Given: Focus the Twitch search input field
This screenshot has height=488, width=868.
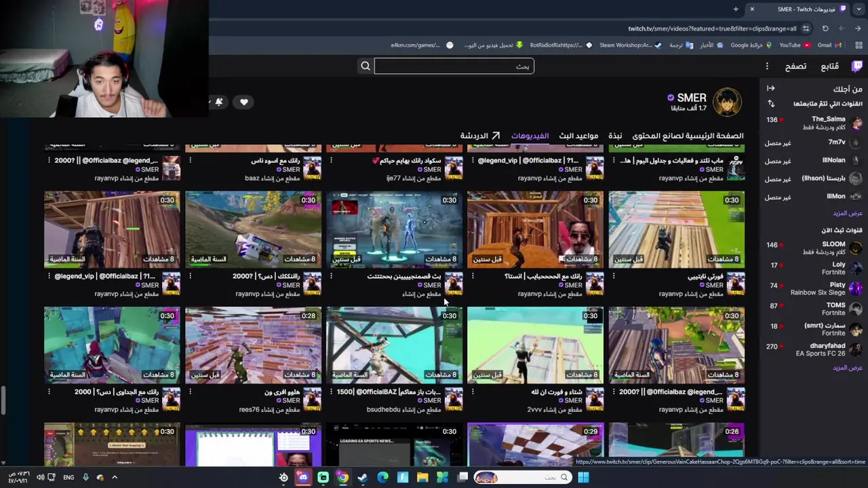Looking at the screenshot, I should [454, 66].
